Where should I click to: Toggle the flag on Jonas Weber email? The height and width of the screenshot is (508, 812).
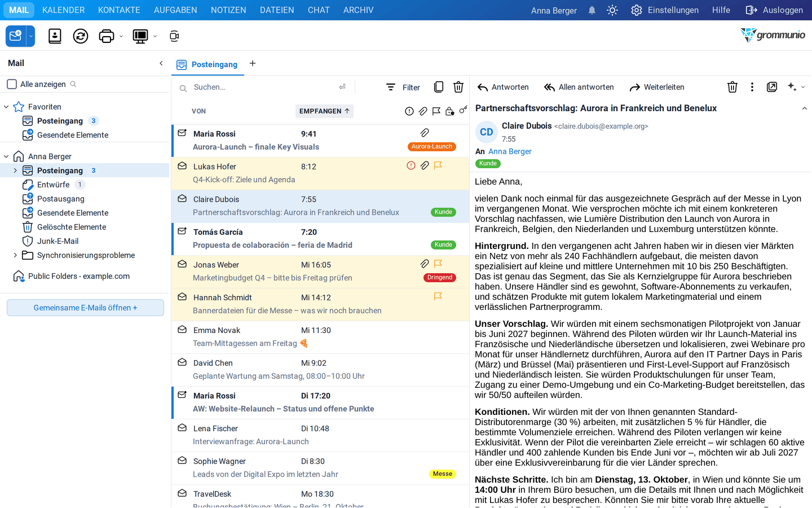coord(438,264)
